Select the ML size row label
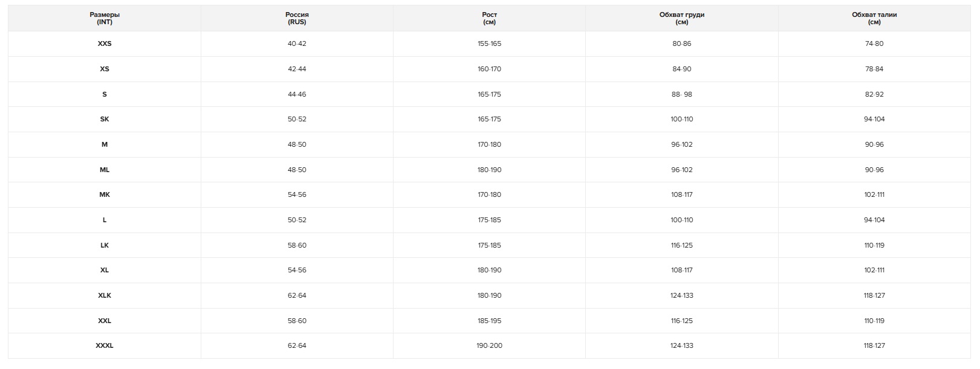980x369 pixels. tap(105, 170)
